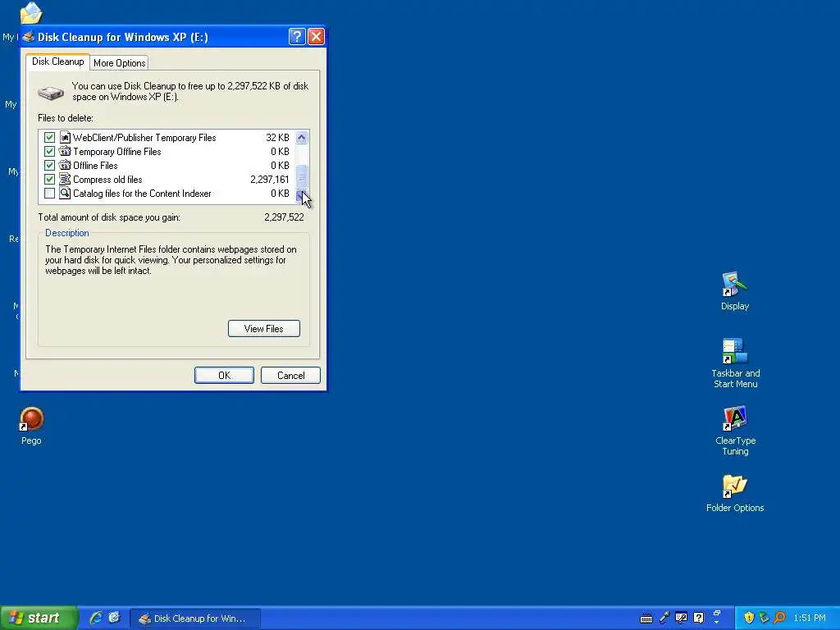Click the title bar help question mark button

[x=297, y=36]
